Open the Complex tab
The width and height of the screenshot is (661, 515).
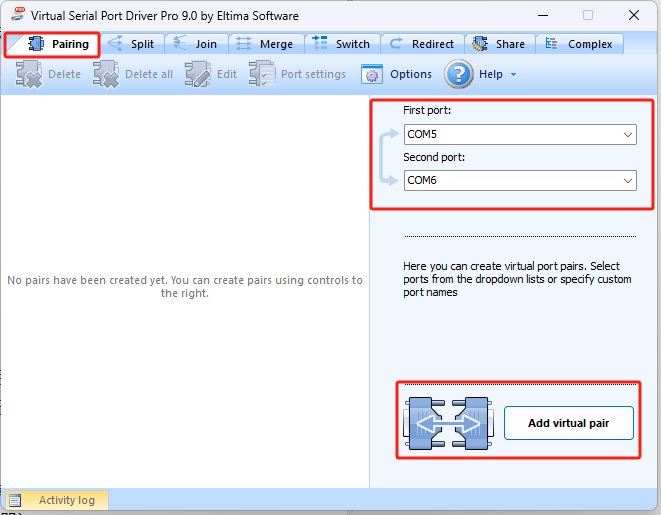(580, 44)
